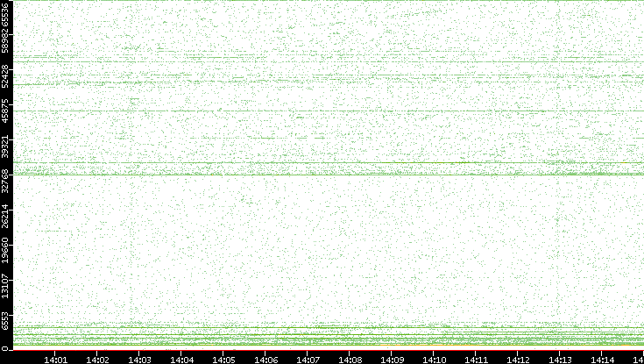644x364 pixels.
Task: Click the 58982 vertical axis label
Action: point(5,40)
